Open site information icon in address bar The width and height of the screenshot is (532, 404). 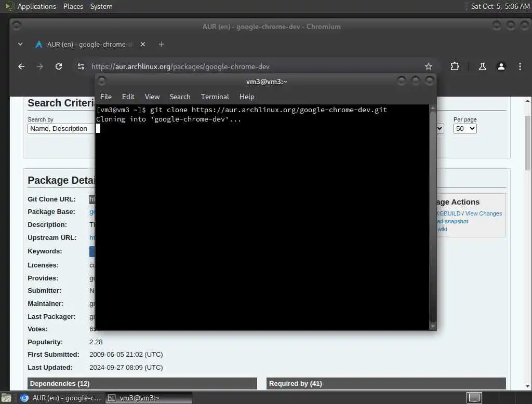click(81, 66)
